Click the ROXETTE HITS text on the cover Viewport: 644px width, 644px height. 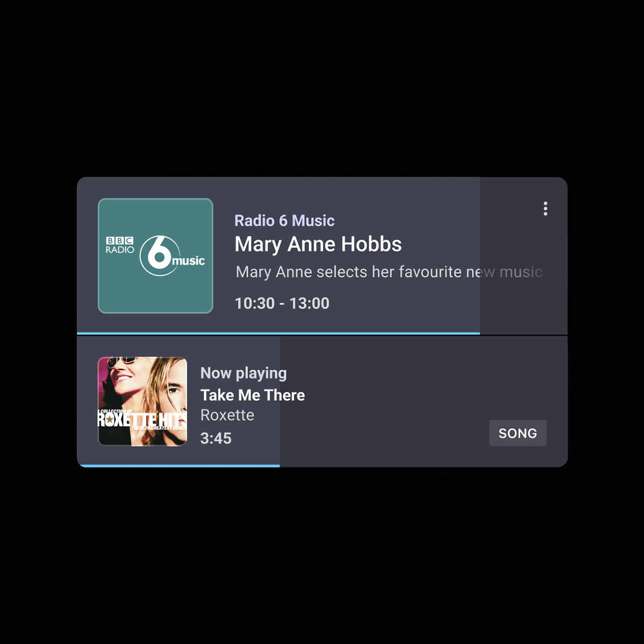142,419
